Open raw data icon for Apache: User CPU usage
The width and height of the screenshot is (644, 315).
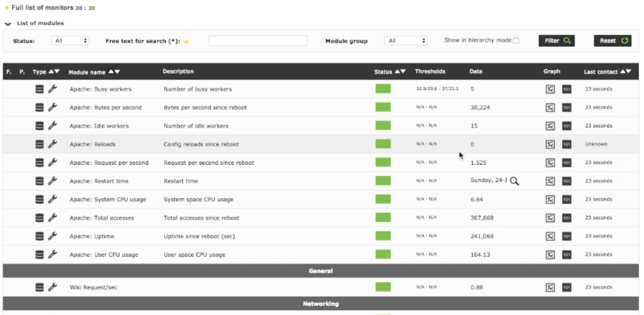coord(566,254)
